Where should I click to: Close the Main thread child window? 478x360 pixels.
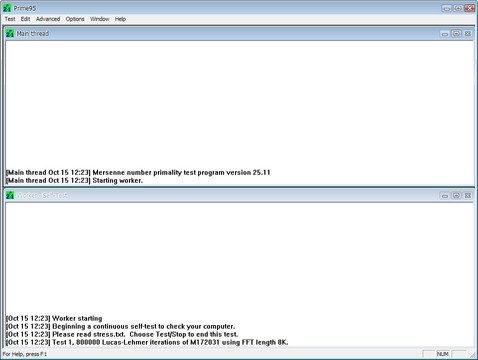pyautogui.click(x=468, y=34)
